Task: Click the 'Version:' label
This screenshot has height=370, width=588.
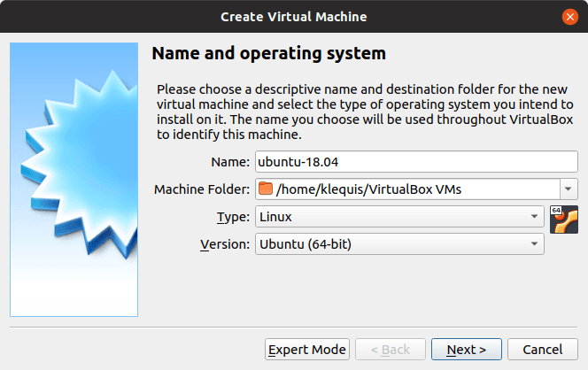Action: 225,244
